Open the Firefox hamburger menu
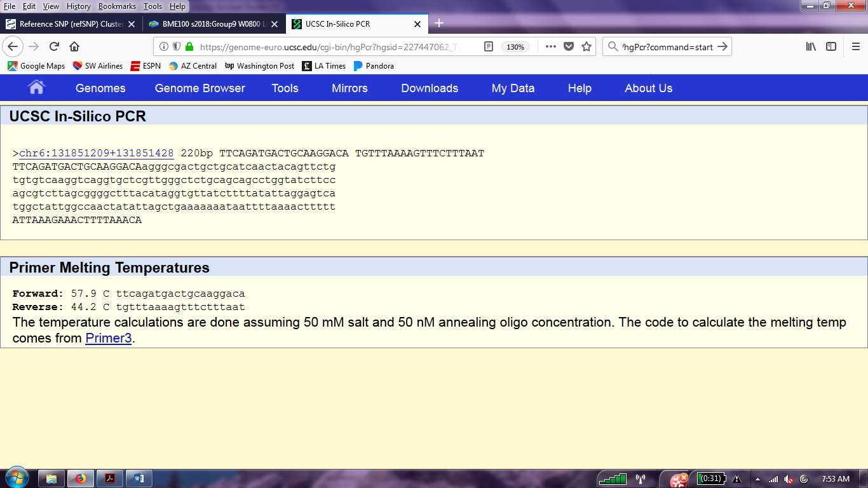Screen dimensions: 868x488 [x=856, y=46]
